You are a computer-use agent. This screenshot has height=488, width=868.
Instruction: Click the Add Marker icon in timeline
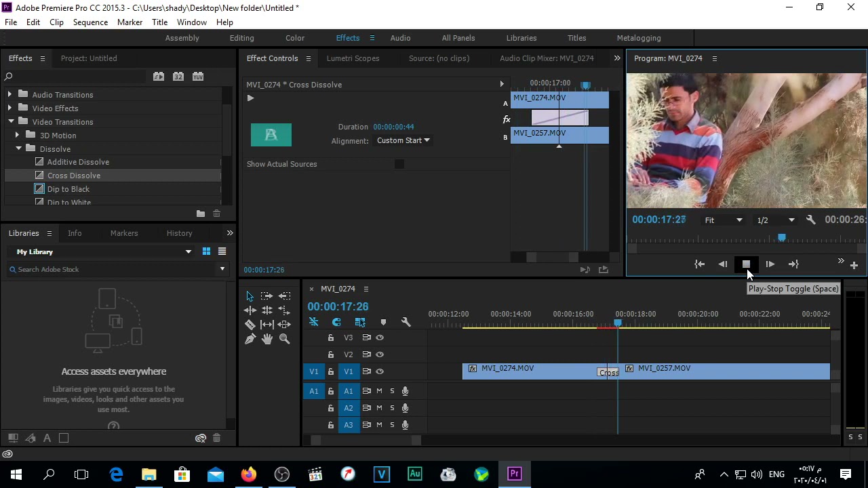click(383, 323)
